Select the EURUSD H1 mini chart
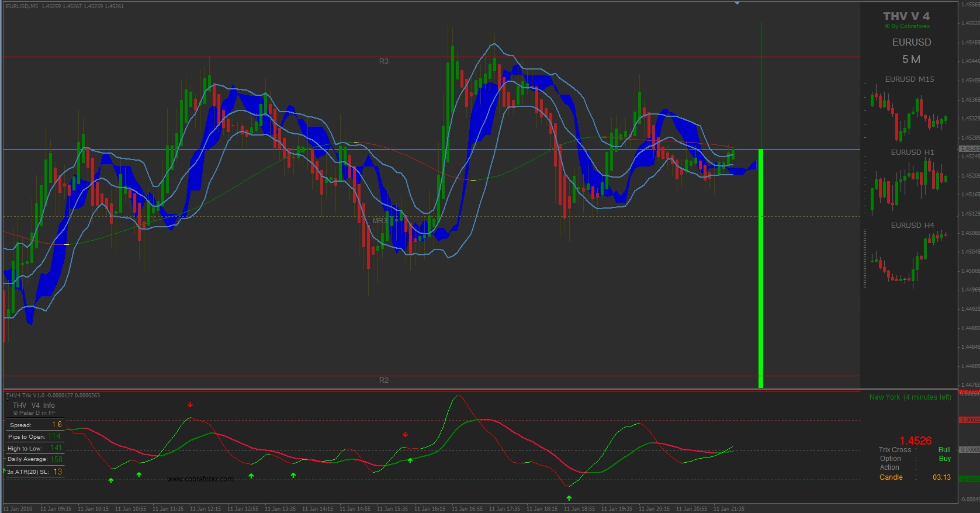The width and height of the screenshot is (980, 513). point(909,184)
